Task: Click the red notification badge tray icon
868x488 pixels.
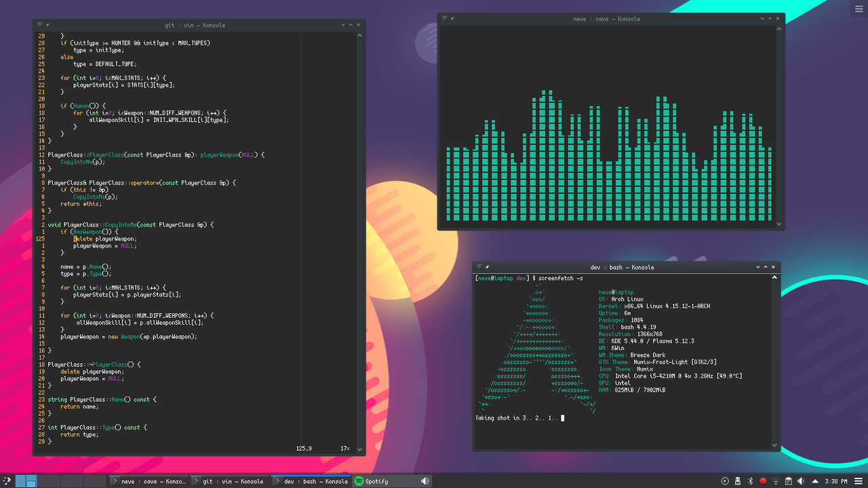Action: point(763,481)
